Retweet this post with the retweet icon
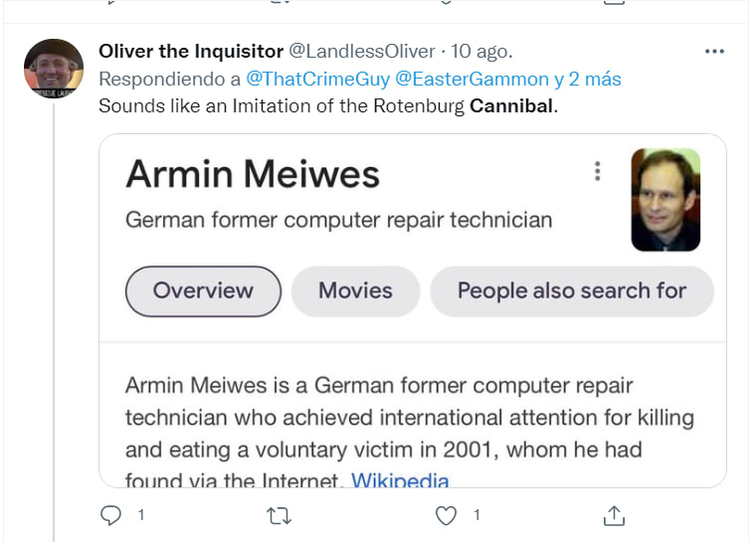 pyautogui.click(x=281, y=515)
